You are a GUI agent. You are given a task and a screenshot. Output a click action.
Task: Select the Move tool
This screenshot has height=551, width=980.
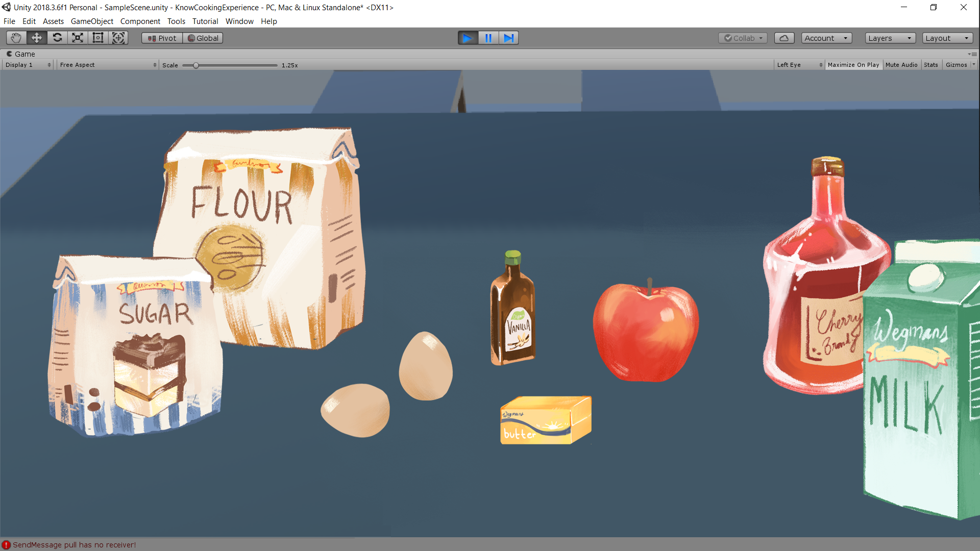click(37, 38)
